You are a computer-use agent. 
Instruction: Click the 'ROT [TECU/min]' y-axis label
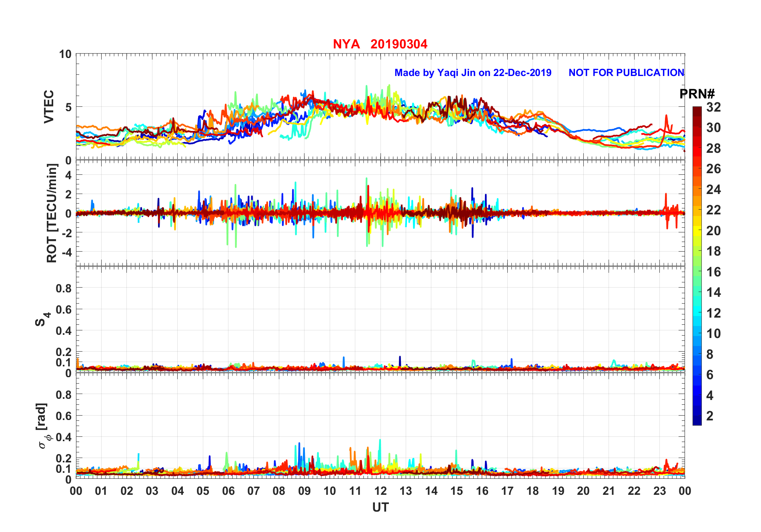pyautogui.click(x=52, y=213)
